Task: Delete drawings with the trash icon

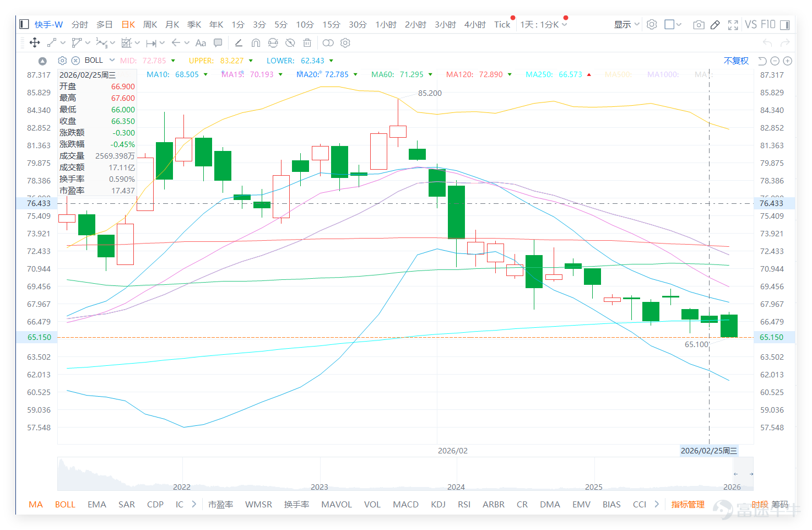Action: [x=307, y=42]
